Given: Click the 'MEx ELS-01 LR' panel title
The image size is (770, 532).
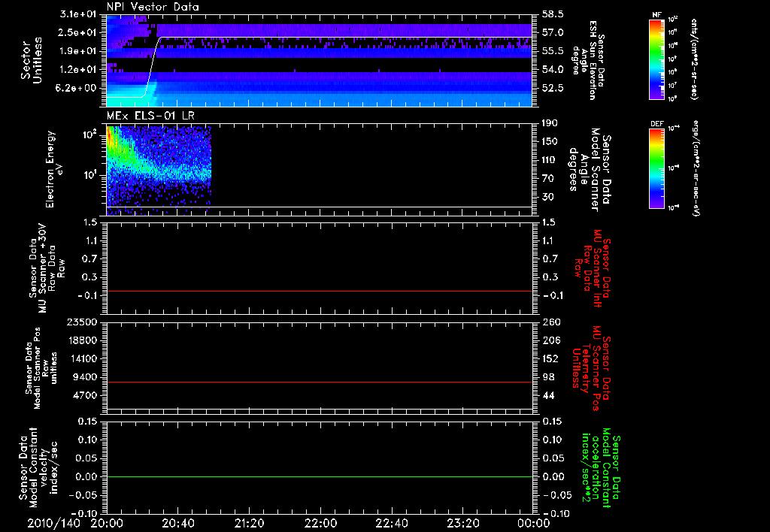Looking at the screenshot, I should [150, 116].
